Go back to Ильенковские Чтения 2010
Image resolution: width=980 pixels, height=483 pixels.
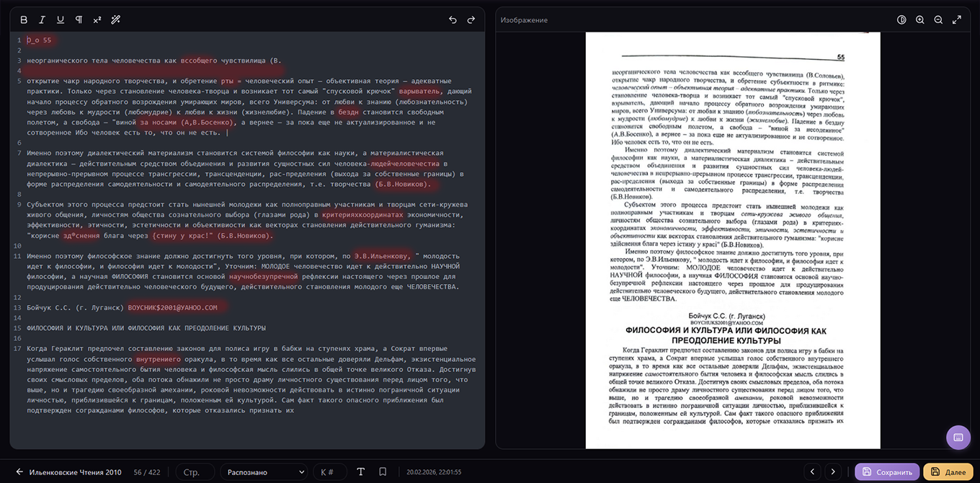[68, 472]
